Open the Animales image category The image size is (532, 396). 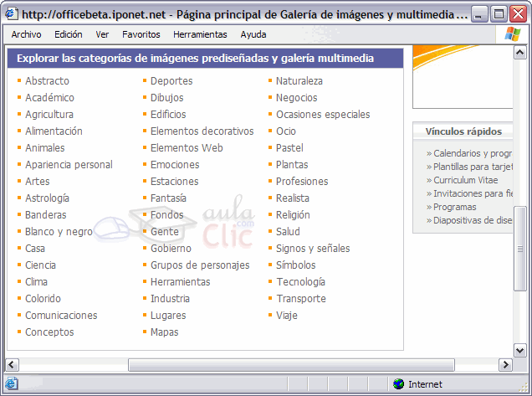click(44, 148)
